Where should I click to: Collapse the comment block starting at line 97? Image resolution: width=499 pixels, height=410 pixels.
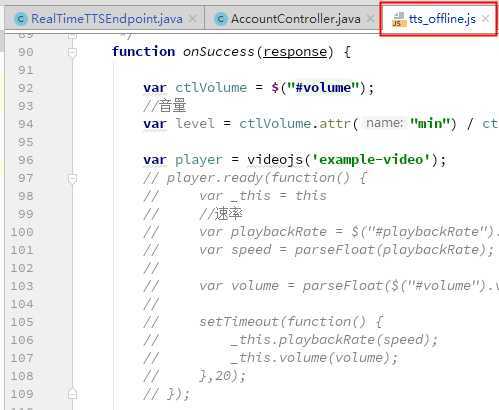(72, 178)
